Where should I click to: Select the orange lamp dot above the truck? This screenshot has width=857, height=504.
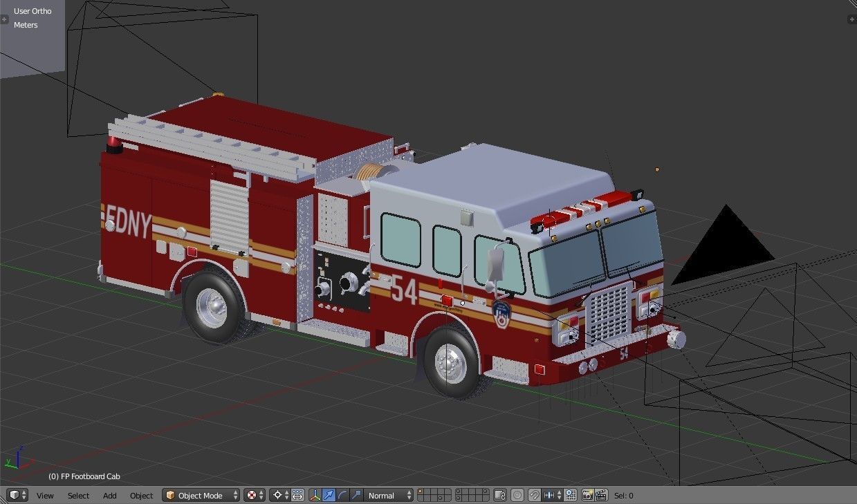656,169
